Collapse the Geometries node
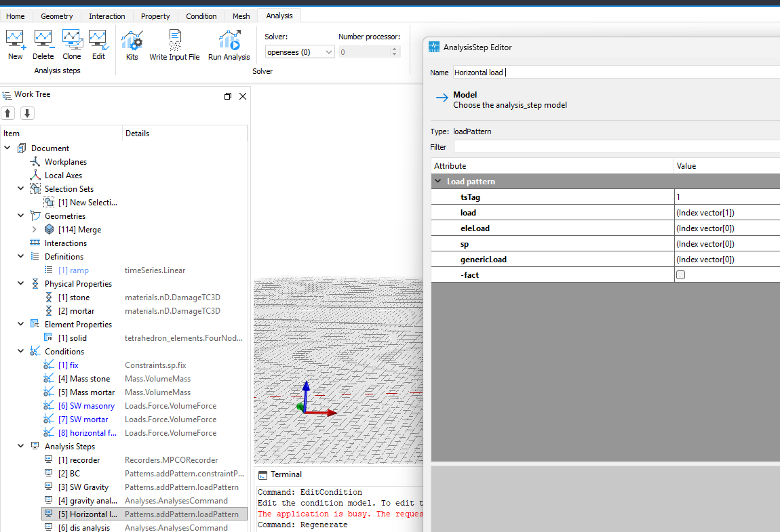 [x=21, y=216]
